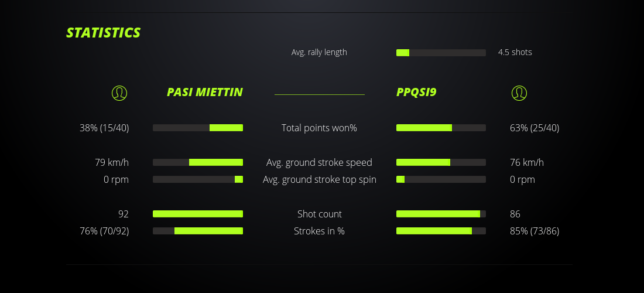This screenshot has width=644, height=293.
Task: Click Pasi Miettin's strokes in % bar
Action: pos(198,231)
